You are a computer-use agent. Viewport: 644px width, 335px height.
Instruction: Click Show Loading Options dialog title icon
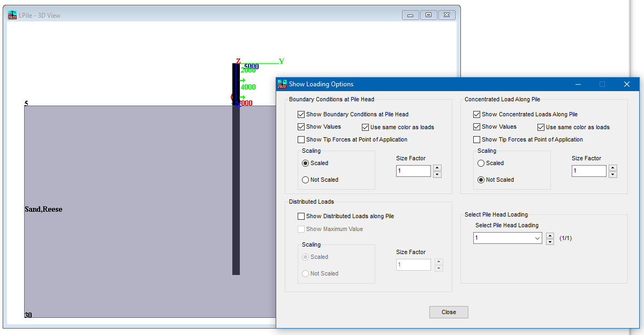[x=282, y=84]
